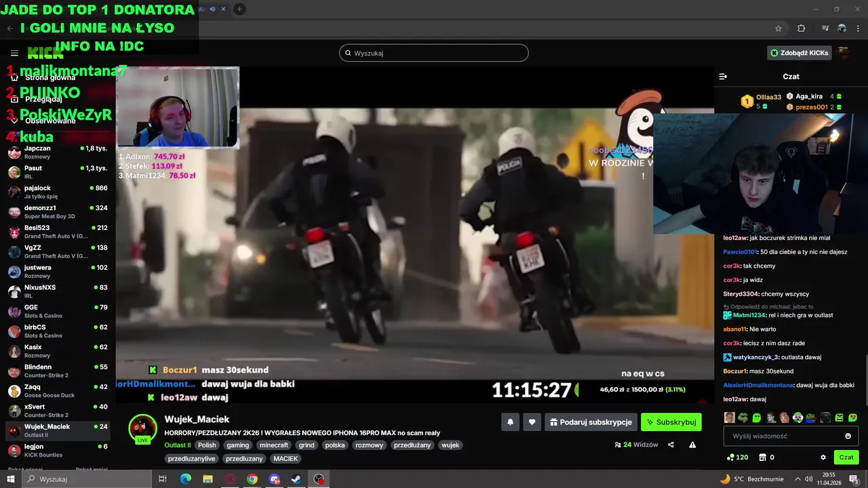Send message with Czat button
This screenshot has height=488, width=868.
[846, 457]
